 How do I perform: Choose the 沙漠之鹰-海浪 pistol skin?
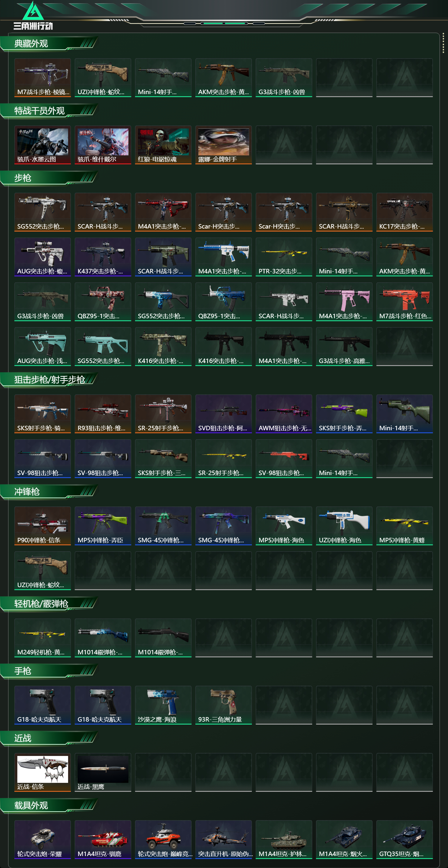point(163,705)
